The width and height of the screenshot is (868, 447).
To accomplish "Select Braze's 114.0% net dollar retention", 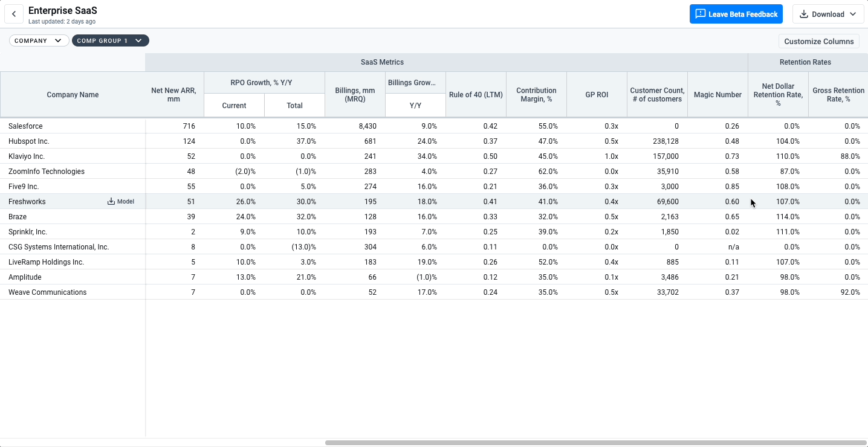I will (787, 217).
